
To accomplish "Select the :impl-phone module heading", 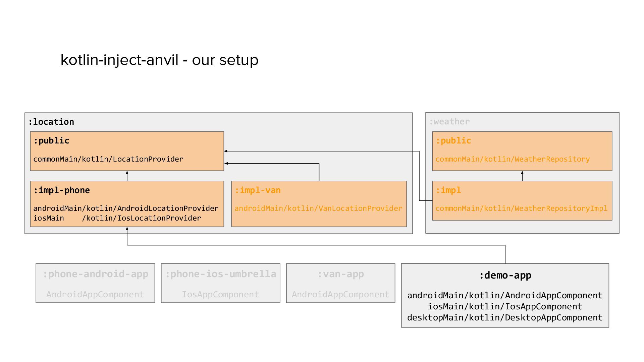I will (x=62, y=190).
